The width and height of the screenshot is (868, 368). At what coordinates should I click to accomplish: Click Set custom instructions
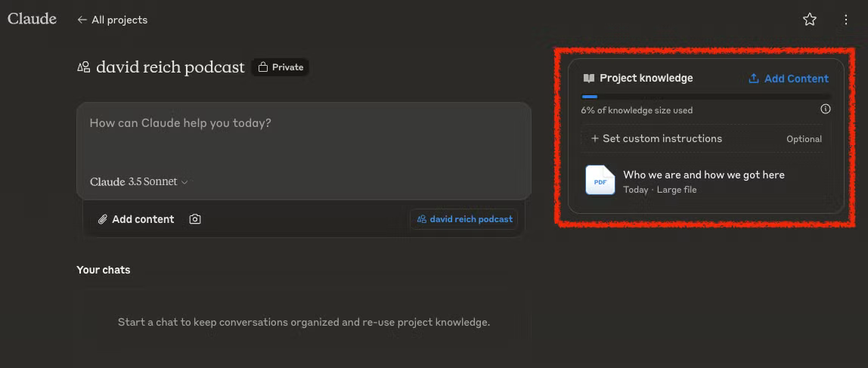click(x=656, y=138)
